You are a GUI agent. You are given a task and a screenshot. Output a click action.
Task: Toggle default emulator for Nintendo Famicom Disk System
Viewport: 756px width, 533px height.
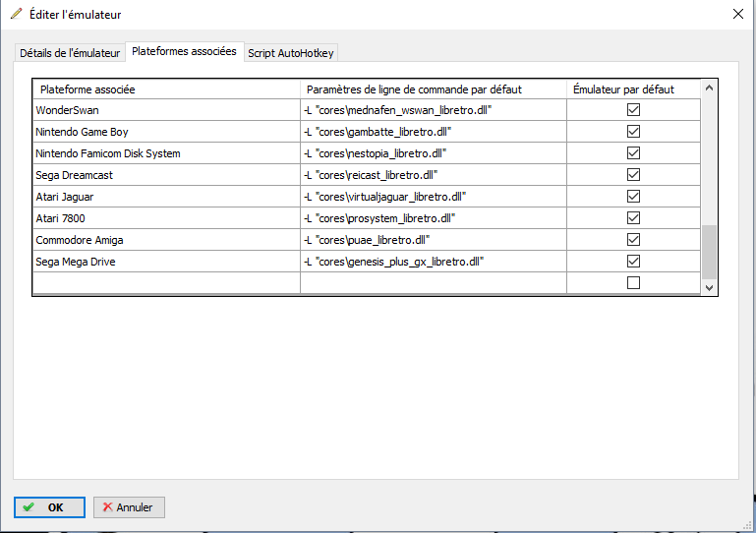tap(633, 152)
